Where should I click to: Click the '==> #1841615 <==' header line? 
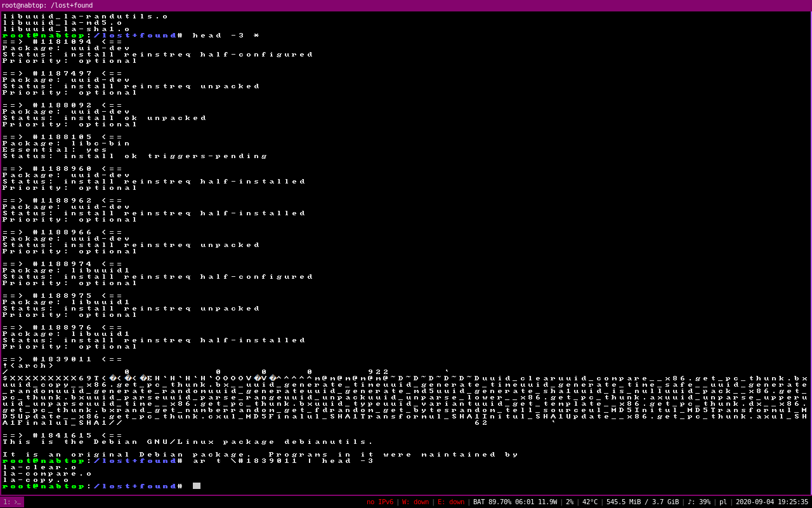[62, 435]
